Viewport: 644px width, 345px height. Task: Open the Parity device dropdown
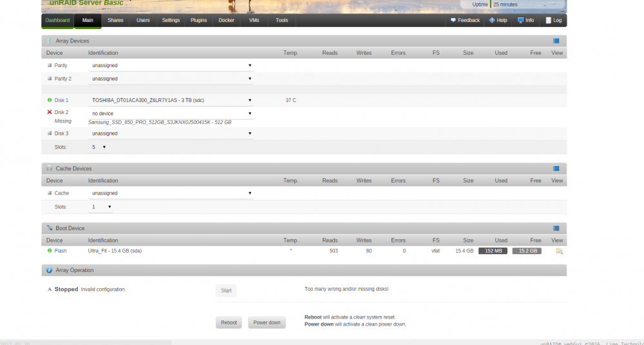coord(171,65)
